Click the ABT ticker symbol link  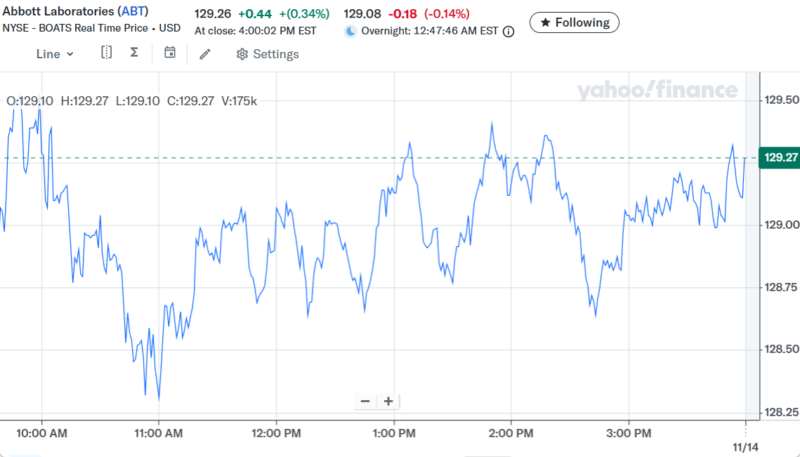(133, 13)
